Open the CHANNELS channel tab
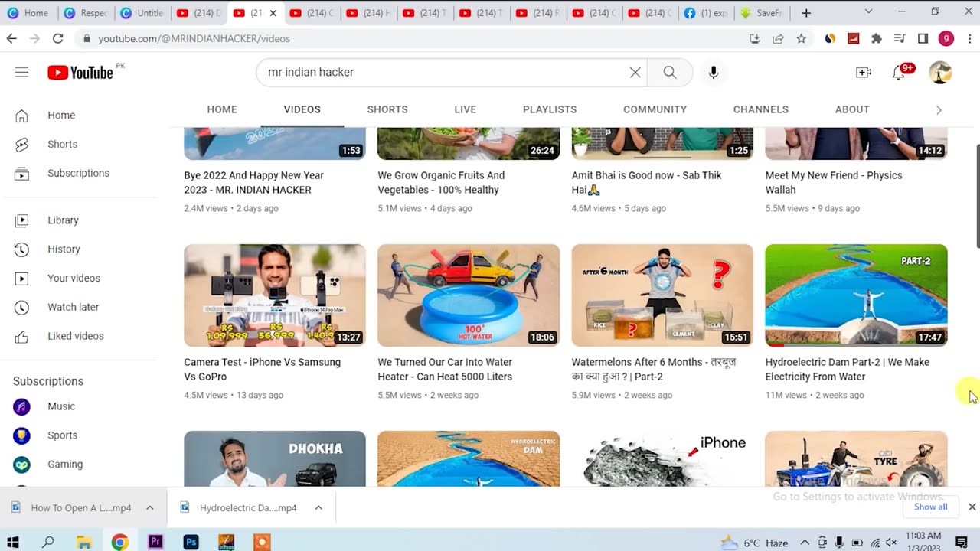This screenshot has height=551, width=980. [761, 109]
